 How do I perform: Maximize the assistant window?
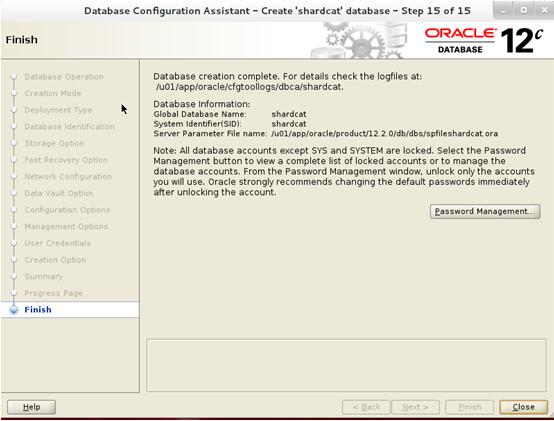(x=524, y=11)
